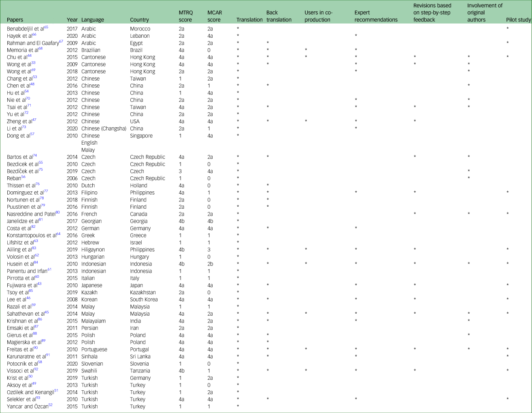Screen dimensions: 532x413
Task: Click reference 52 after Yancar and Özcan
Action: click(x=51, y=405)
